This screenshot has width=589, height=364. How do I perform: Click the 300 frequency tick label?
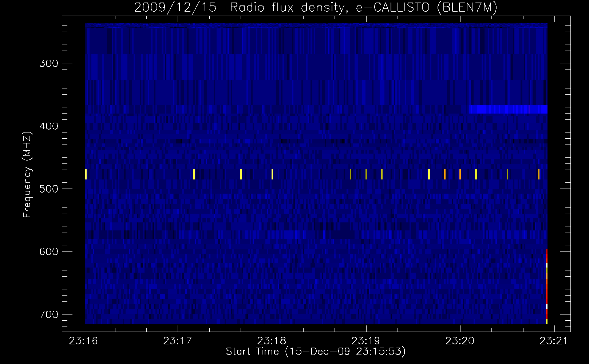[48, 63]
